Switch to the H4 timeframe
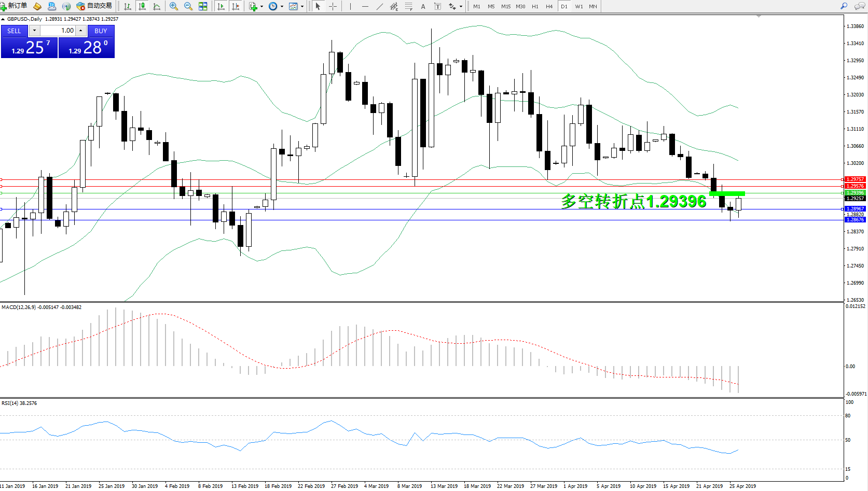Image resolution: width=868 pixels, height=491 pixels. [549, 6]
